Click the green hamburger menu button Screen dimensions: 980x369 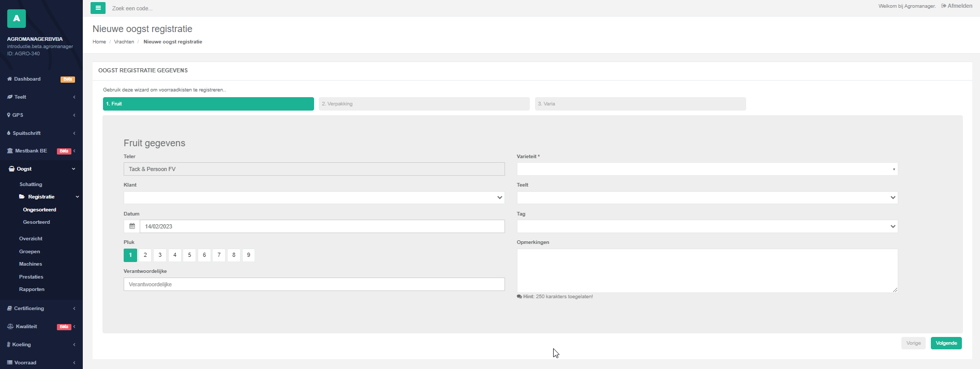click(98, 8)
